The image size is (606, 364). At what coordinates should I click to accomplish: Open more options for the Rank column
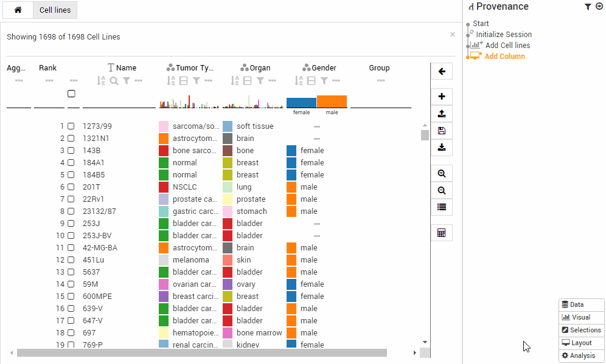[x=49, y=79]
